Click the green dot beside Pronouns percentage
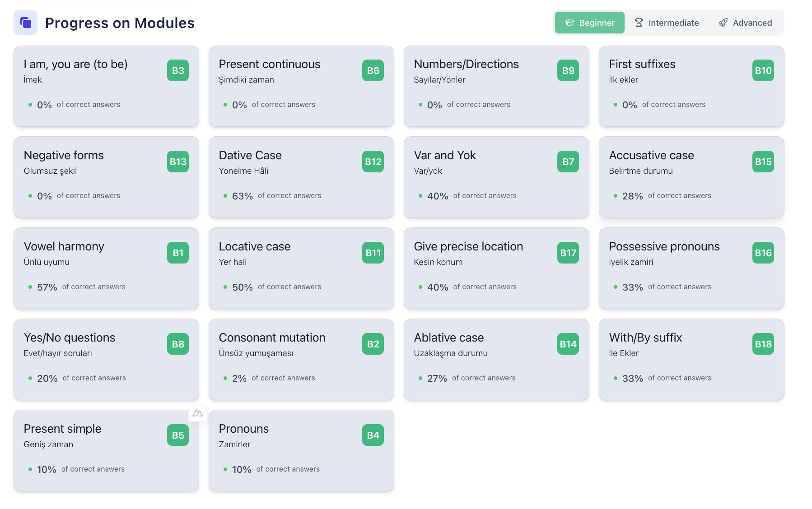The image size is (812, 509). coord(224,469)
